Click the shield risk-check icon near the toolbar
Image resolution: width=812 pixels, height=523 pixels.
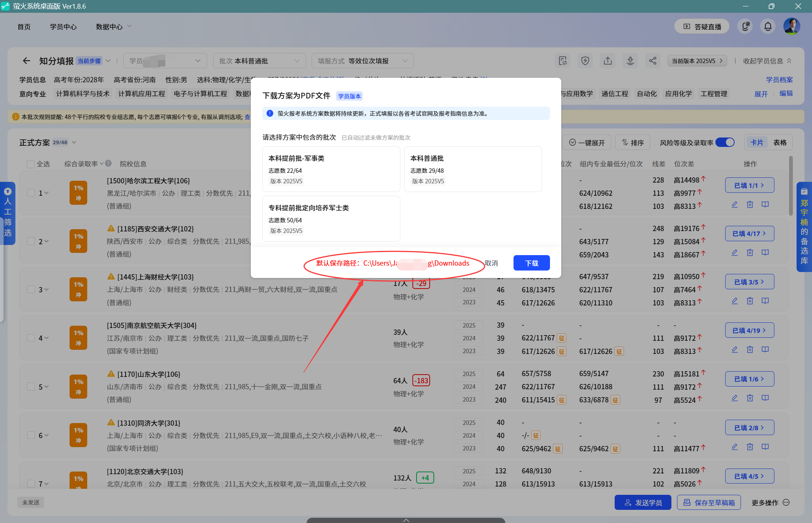[585, 60]
